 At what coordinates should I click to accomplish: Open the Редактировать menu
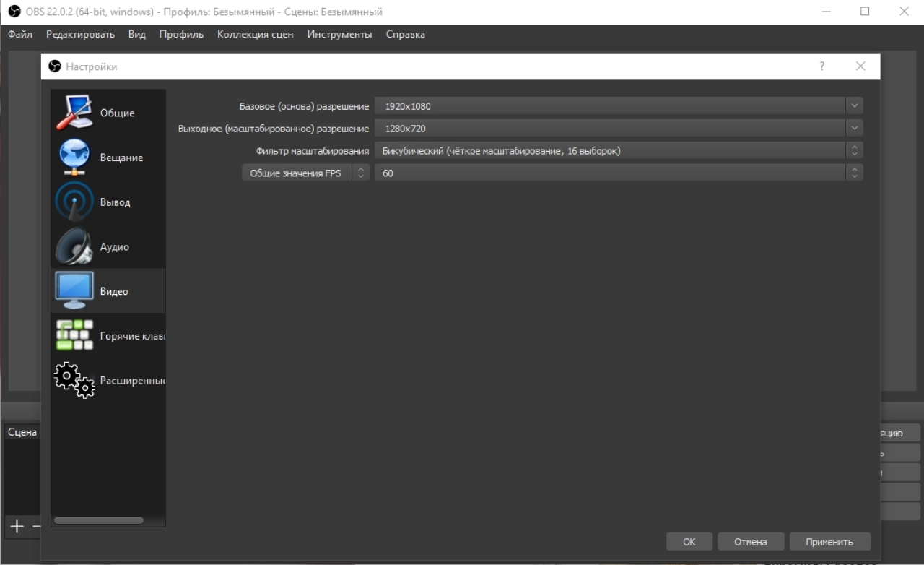80,35
